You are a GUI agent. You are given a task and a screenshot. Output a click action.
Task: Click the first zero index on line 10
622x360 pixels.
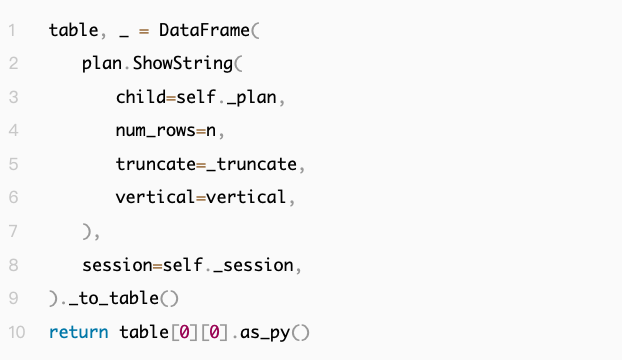pos(184,332)
